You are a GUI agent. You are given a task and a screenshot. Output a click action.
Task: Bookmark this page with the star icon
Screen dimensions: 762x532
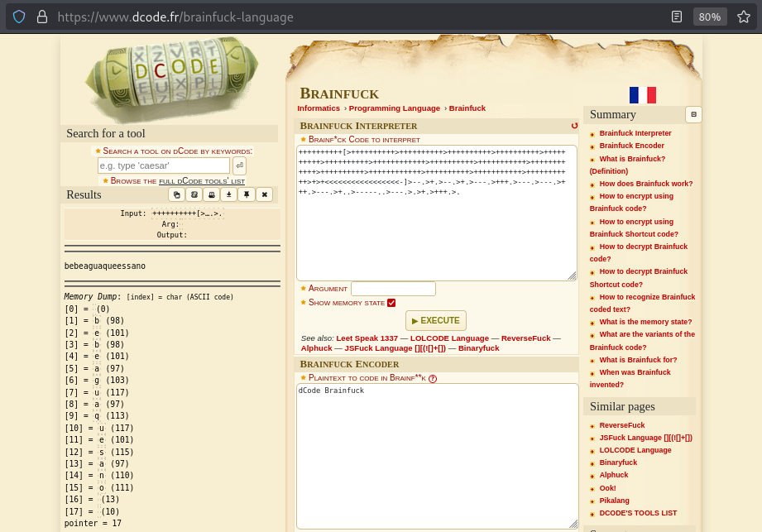(744, 17)
